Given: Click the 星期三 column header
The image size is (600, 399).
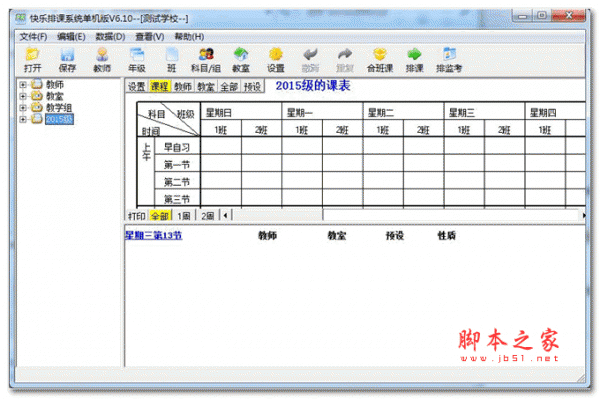Looking at the screenshot, I should pos(484,112).
